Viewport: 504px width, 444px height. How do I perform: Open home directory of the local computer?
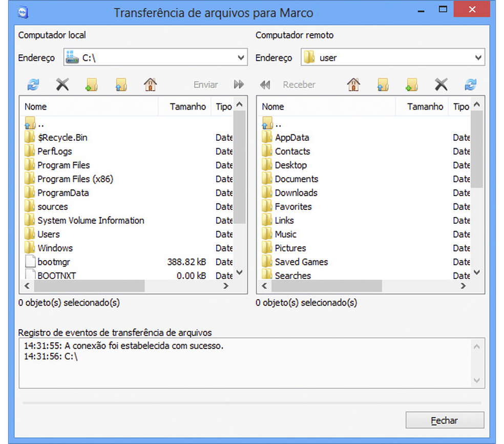click(x=150, y=84)
